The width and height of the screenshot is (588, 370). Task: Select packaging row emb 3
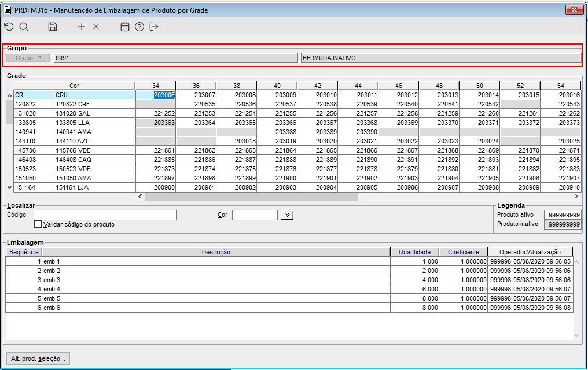[x=289, y=280]
